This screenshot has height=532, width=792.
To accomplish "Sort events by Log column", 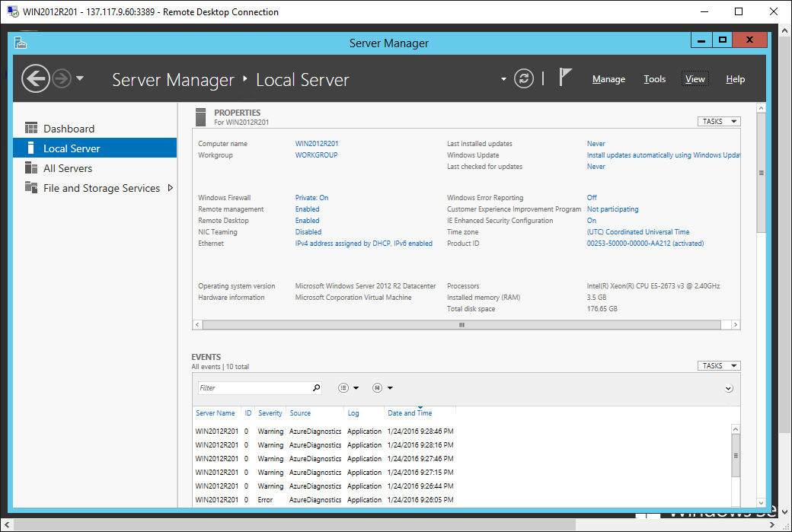I will coord(353,413).
